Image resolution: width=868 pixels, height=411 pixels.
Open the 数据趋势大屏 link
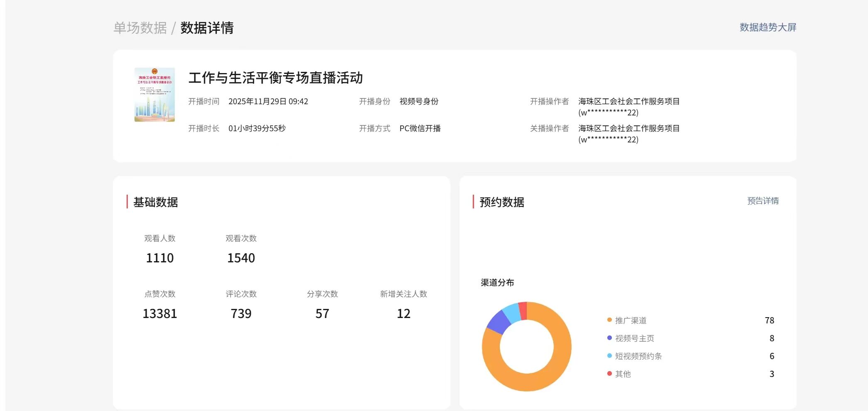tap(768, 27)
